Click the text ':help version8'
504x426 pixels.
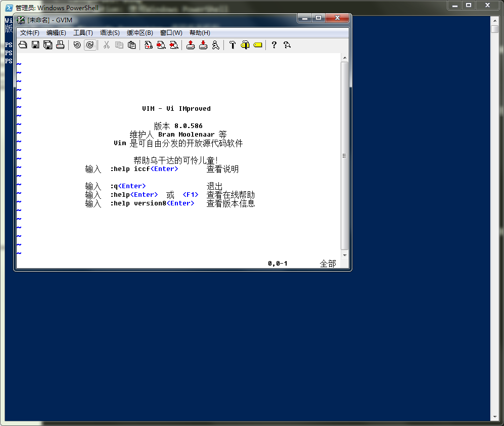[138, 203]
